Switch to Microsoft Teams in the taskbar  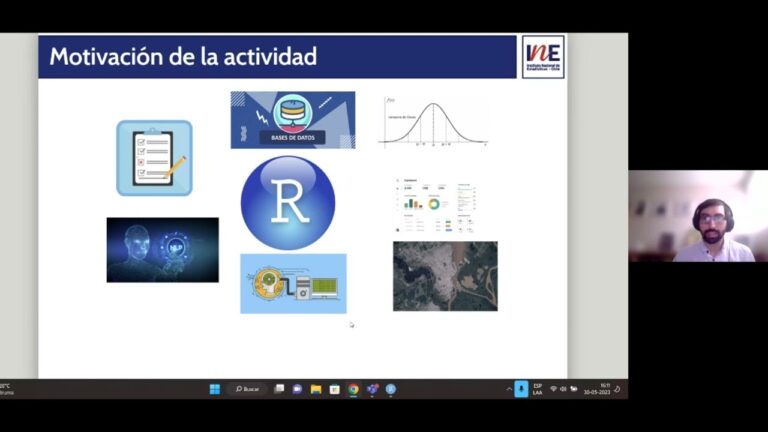372,389
